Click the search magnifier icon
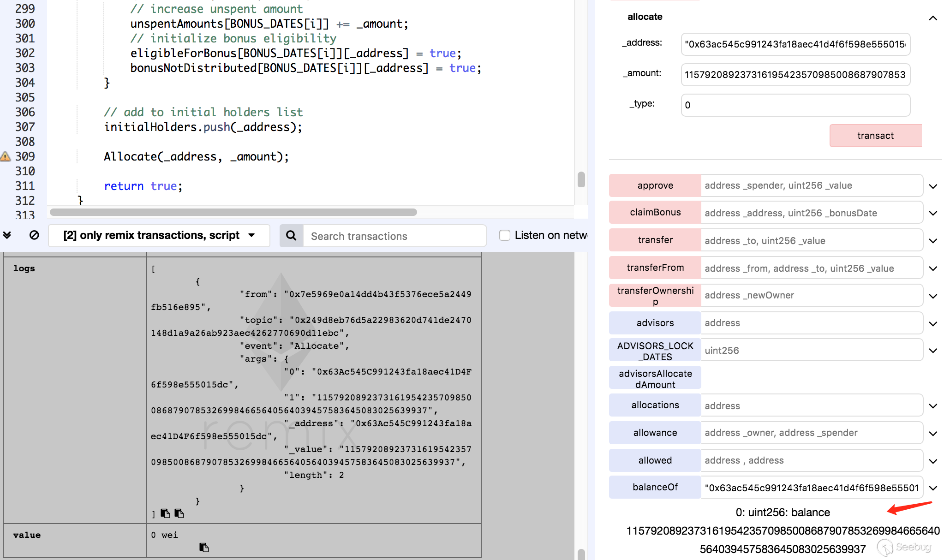Viewport: 944px width, 560px height. pos(291,236)
